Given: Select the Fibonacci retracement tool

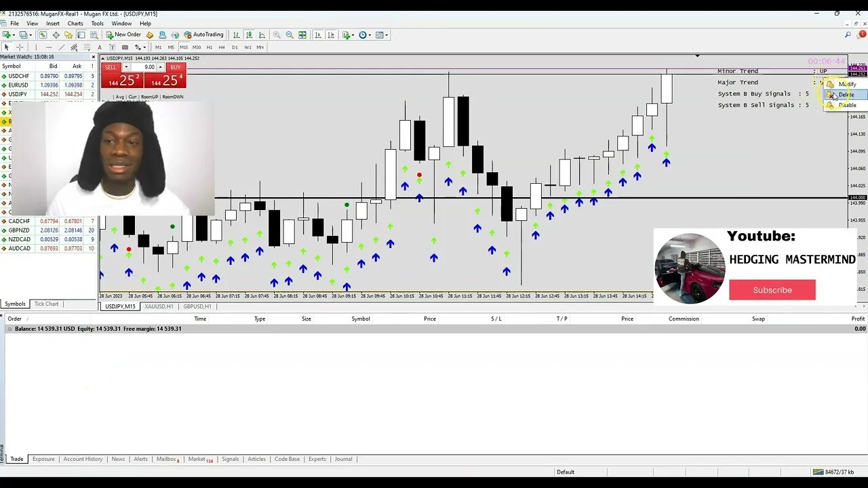Looking at the screenshot, I should (87, 47).
